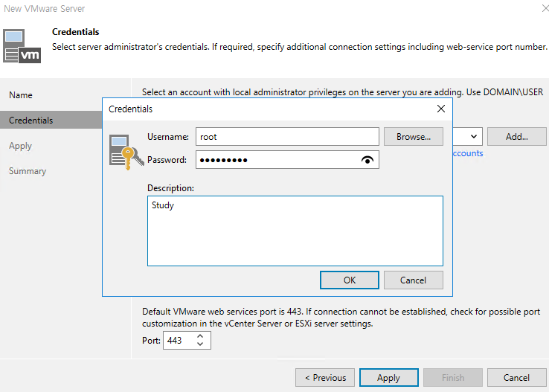Increase the port number with up arrow
The width and height of the screenshot is (549, 392).
tap(200, 336)
